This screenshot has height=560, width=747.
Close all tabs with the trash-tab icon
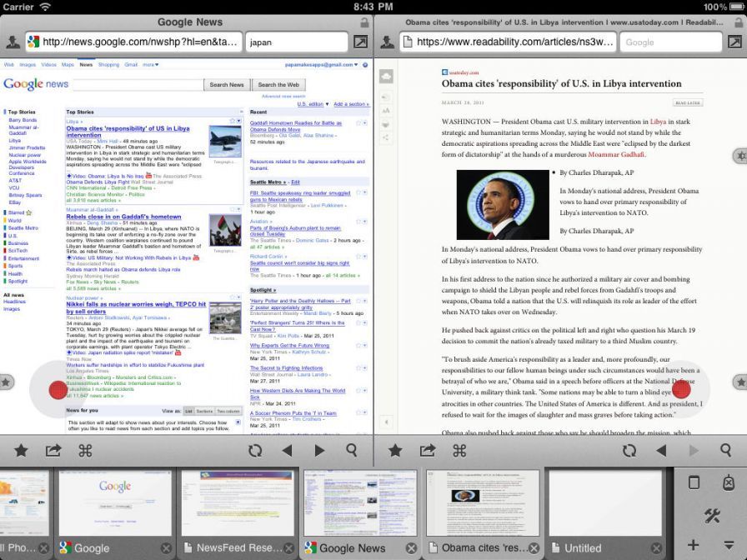click(x=729, y=482)
